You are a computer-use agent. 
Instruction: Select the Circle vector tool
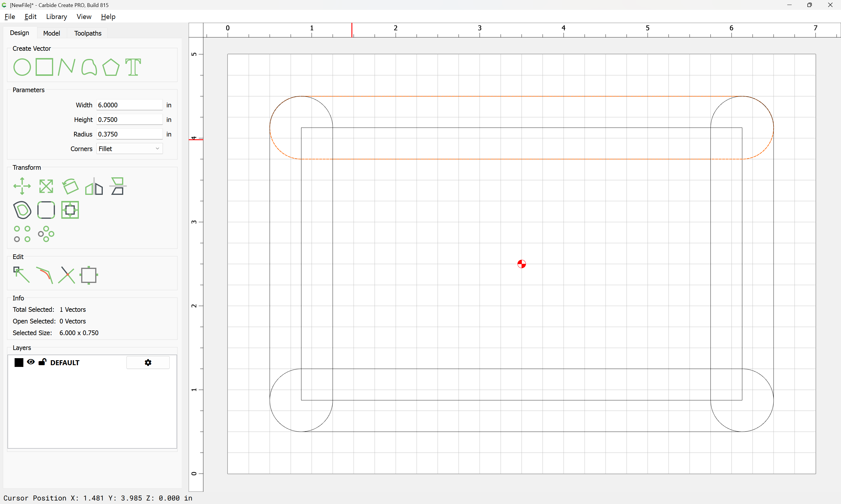click(22, 67)
